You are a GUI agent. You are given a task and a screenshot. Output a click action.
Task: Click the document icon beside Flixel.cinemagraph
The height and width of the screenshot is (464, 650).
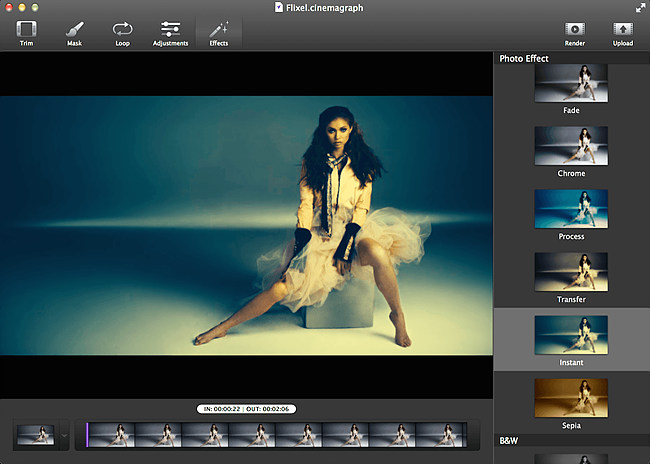point(279,7)
